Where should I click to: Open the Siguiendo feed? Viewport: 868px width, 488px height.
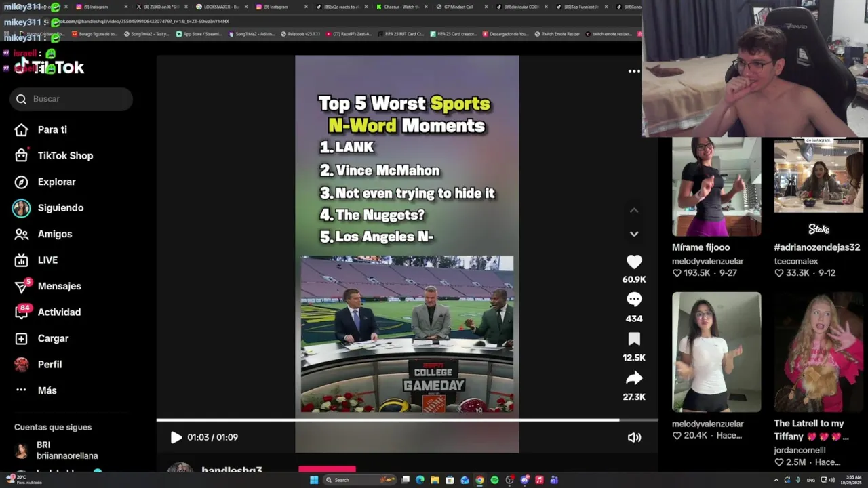coord(60,207)
